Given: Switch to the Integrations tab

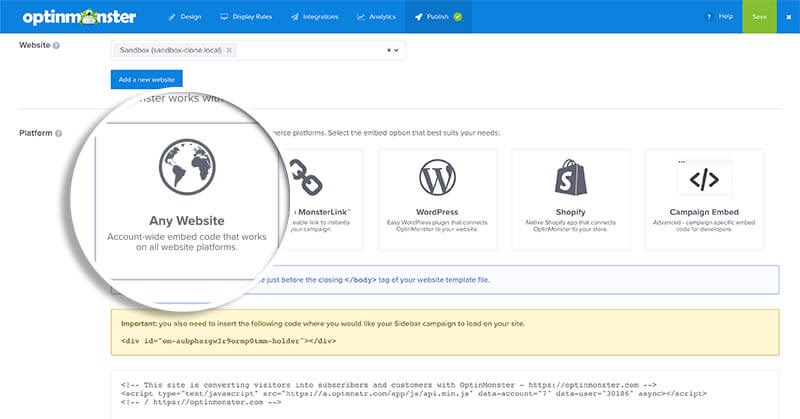Looking at the screenshot, I should [x=315, y=17].
